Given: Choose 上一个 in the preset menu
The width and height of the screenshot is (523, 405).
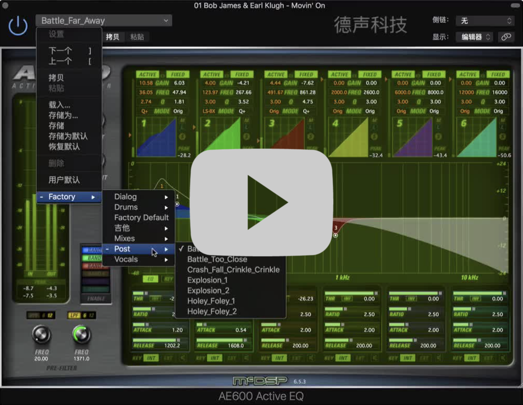Looking at the screenshot, I should pyautogui.click(x=69, y=61).
